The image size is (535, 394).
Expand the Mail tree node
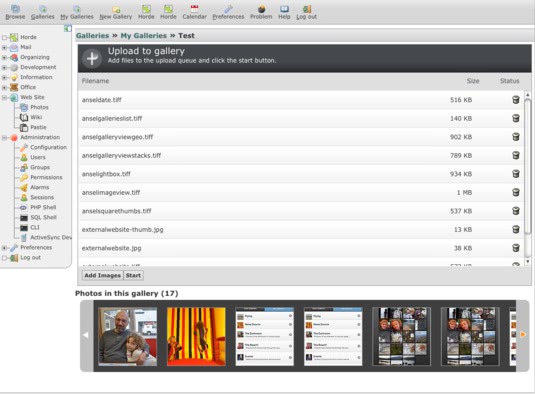click(x=4, y=47)
